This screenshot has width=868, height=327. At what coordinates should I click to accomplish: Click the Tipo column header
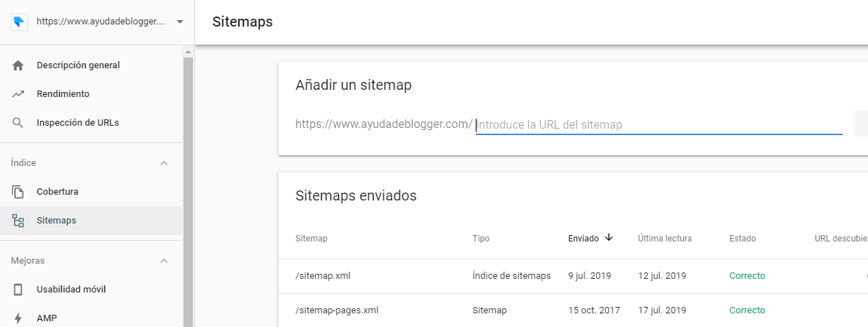point(481,239)
